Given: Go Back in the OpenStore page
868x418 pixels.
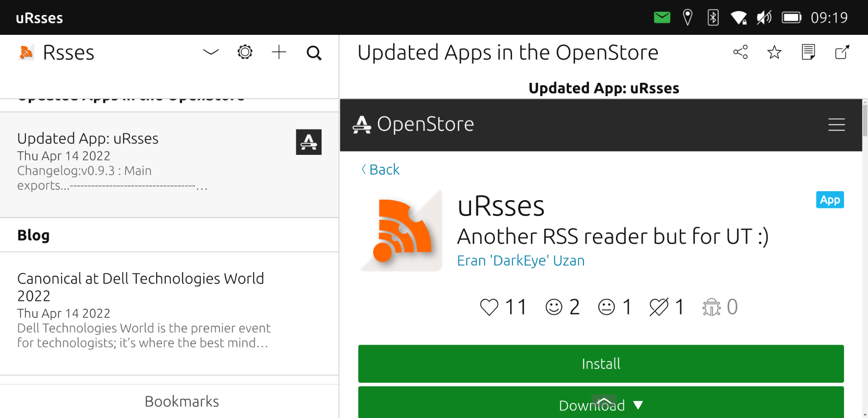Looking at the screenshot, I should pyautogui.click(x=380, y=169).
